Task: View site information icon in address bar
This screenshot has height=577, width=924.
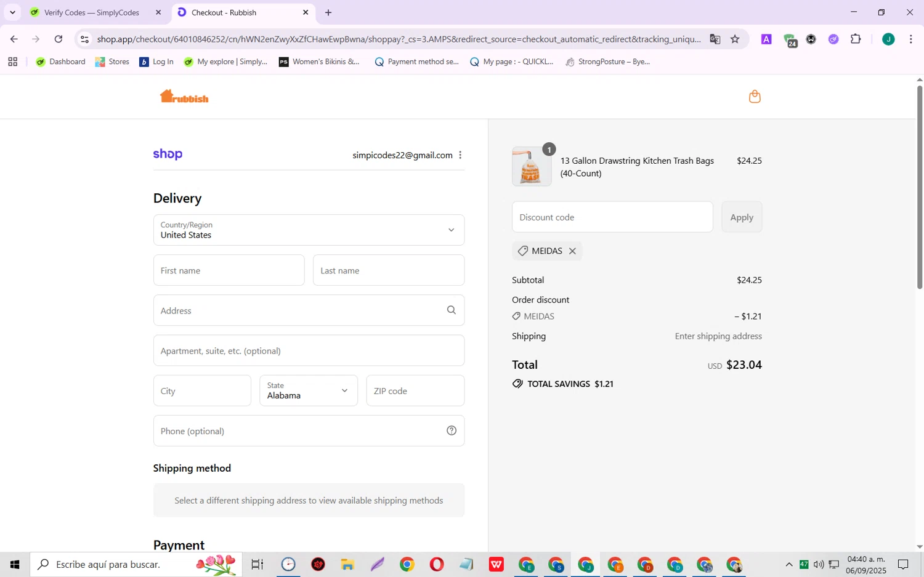Action: (x=85, y=39)
